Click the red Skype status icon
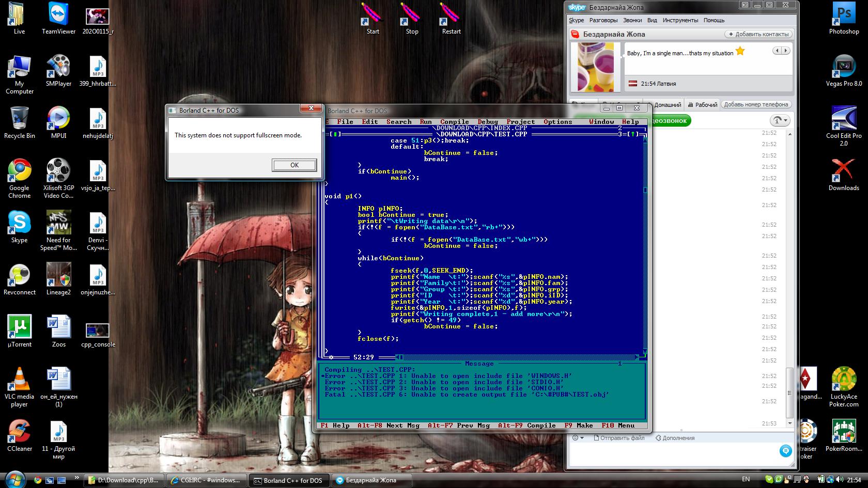The image size is (868, 488). pyautogui.click(x=575, y=34)
